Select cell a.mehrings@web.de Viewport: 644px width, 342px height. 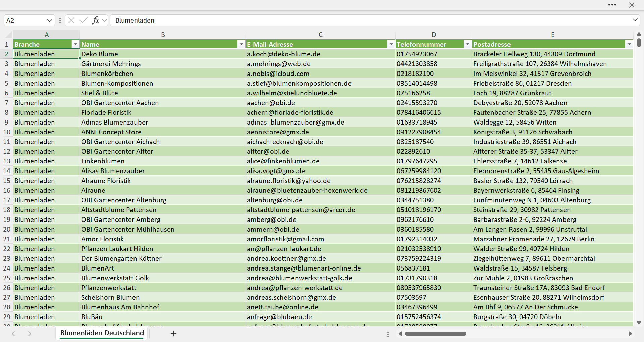pos(321,64)
